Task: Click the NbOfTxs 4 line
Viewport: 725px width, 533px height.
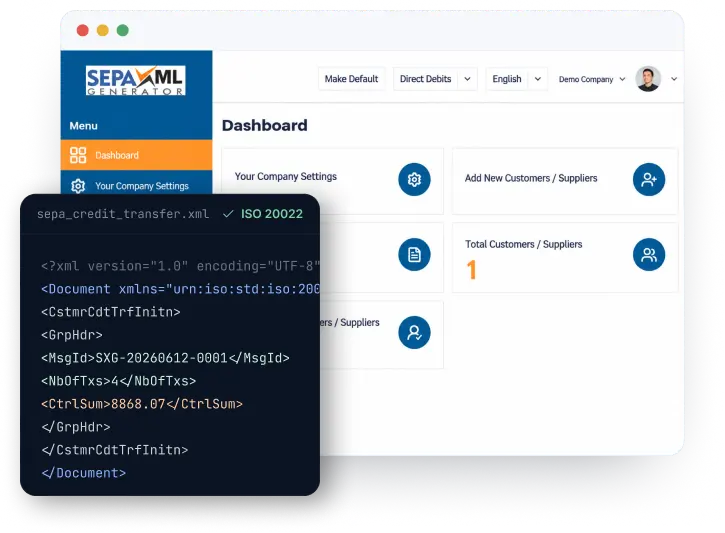Action: coord(118,381)
